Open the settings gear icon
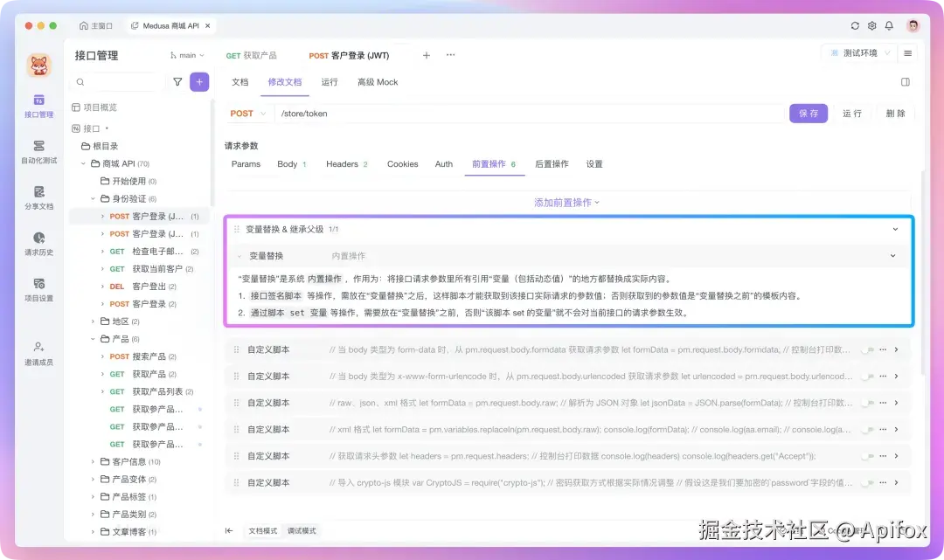Viewport: 944px width, 560px height. [x=872, y=25]
